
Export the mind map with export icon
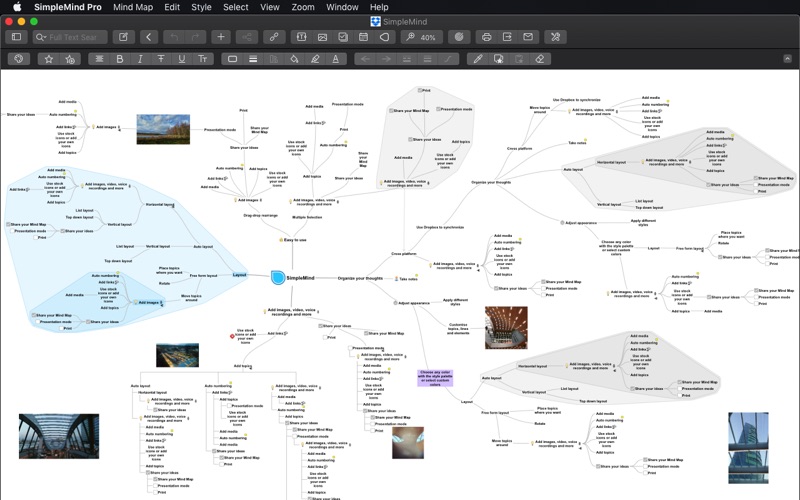[507, 37]
